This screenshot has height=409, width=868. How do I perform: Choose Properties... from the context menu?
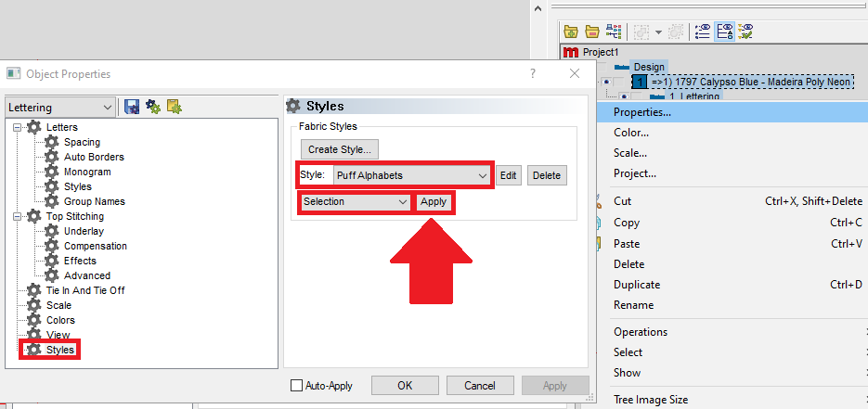coord(642,112)
